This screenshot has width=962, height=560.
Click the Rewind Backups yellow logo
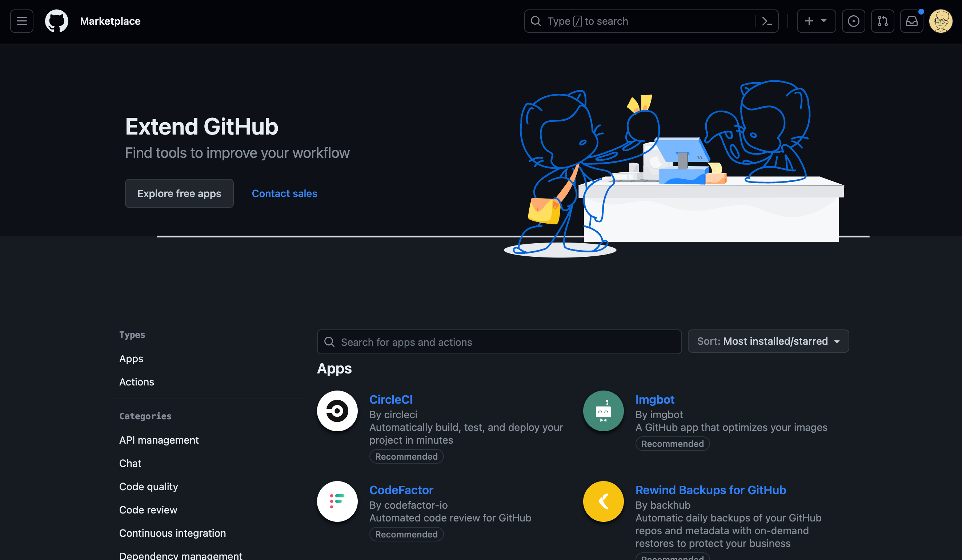603,501
